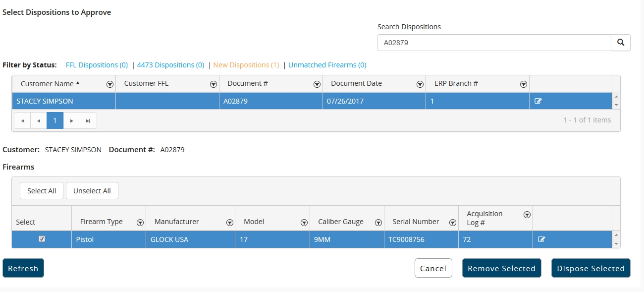Click the Dispose Selected button
The width and height of the screenshot is (644, 292).
point(590,268)
